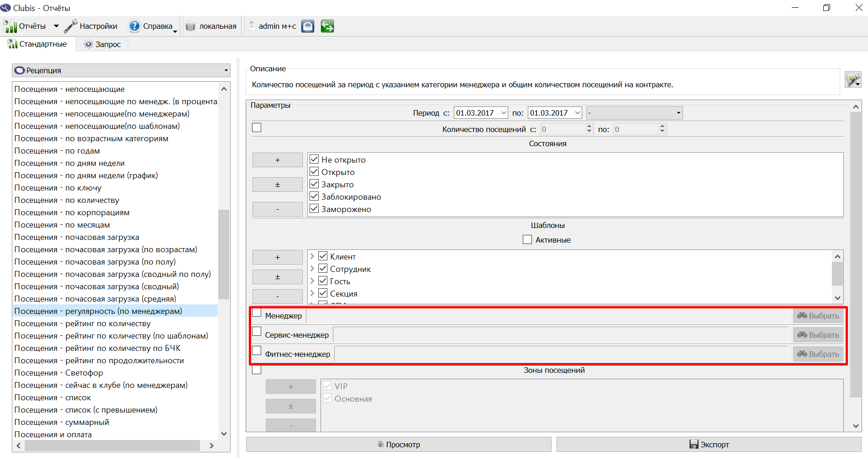Screen dimensions: 868x461
Task: Click the Справка help icon
Action: tap(134, 26)
